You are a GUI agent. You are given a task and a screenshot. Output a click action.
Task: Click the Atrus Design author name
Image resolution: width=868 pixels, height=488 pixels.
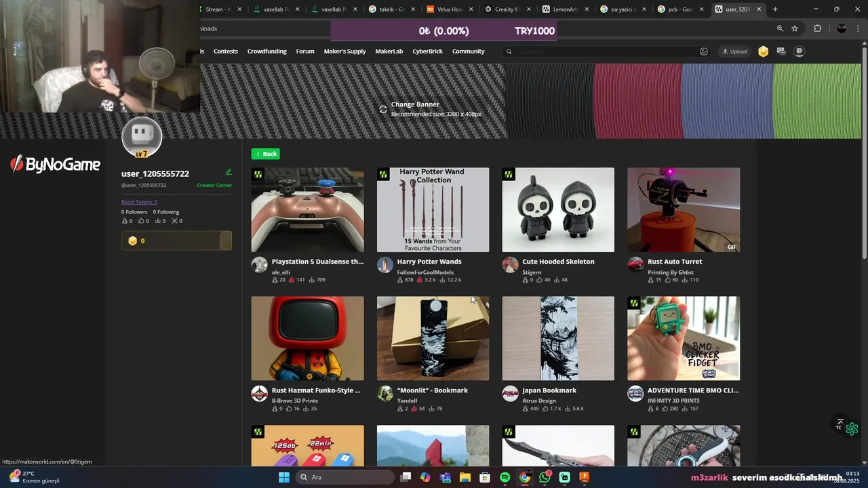[539, 401]
